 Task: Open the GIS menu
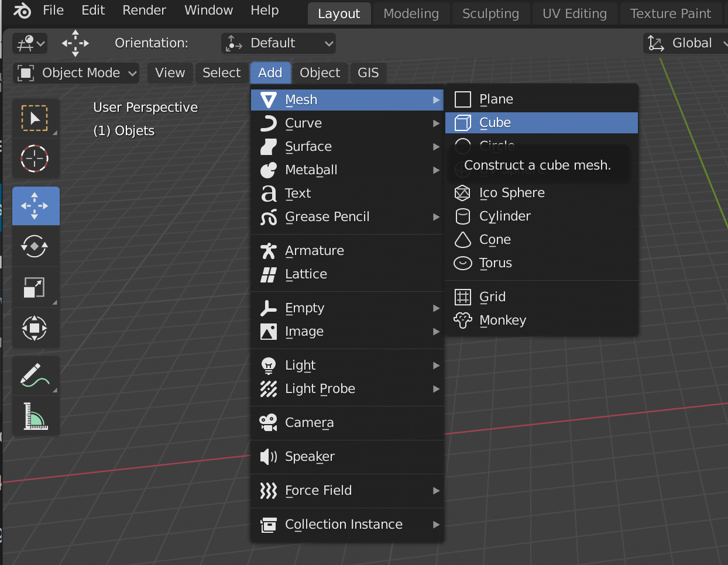[x=368, y=73]
